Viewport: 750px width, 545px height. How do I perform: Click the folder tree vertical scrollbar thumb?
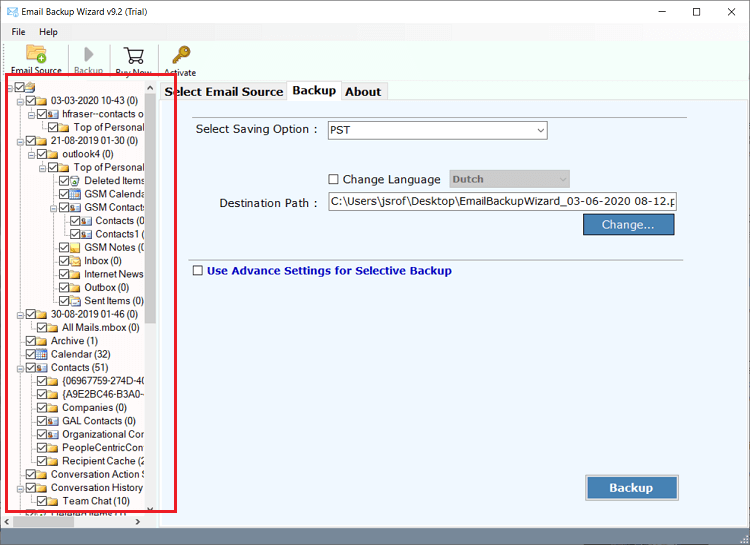150,208
